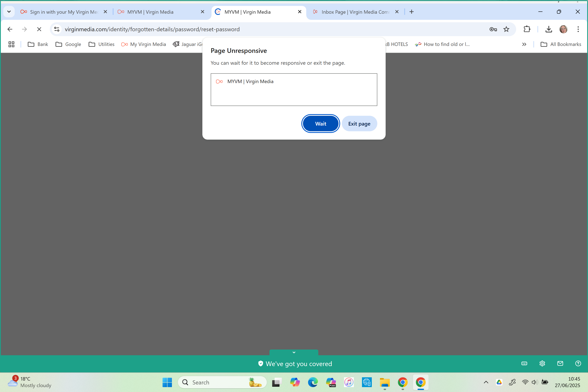Click the Wait button in the dialog
Screen dimensions: 588x392
tap(321, 124)
